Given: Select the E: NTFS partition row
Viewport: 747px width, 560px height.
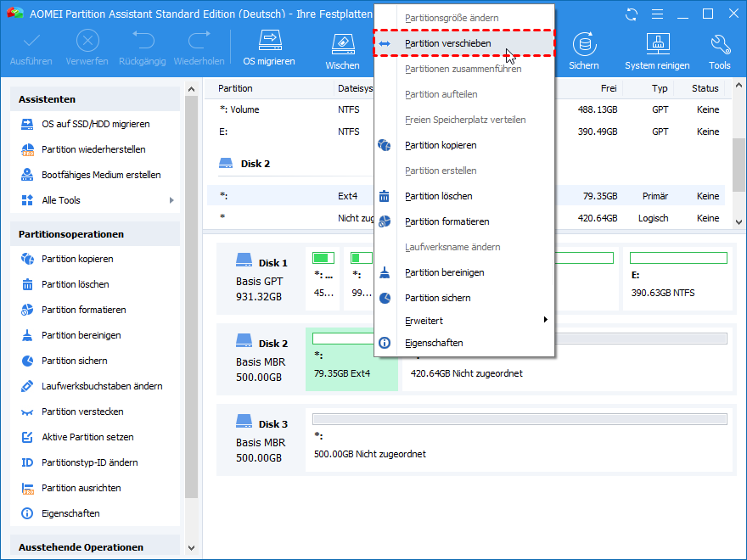Looking at the screenshot, I should (x=466, y=132).
